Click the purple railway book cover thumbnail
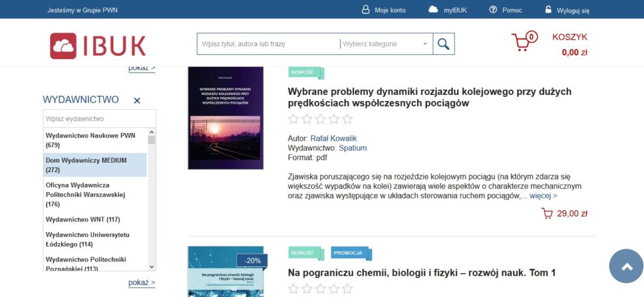Viewport: 644px width, 297px height. point(226,118)
